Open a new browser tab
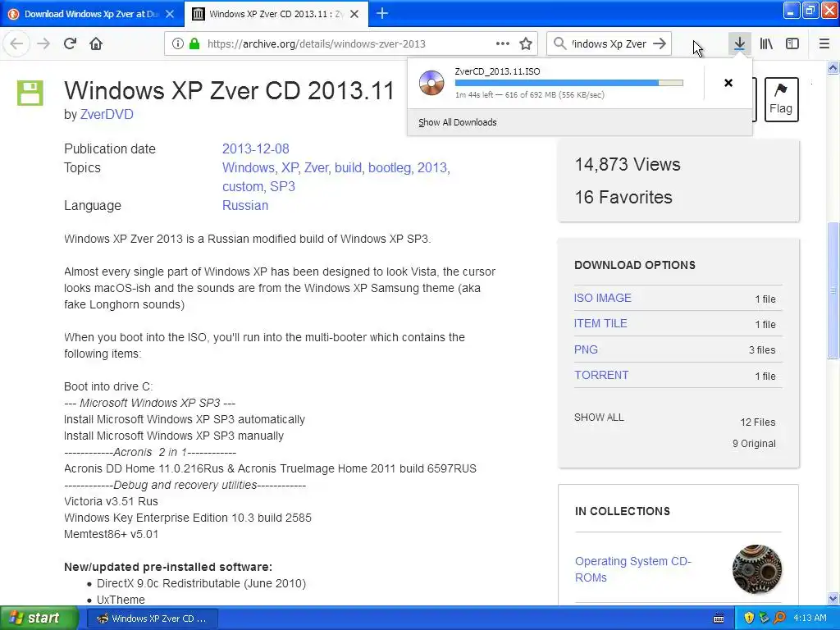Image resolution: width=840 pixels, height=630 pixels. coord(382,13)
